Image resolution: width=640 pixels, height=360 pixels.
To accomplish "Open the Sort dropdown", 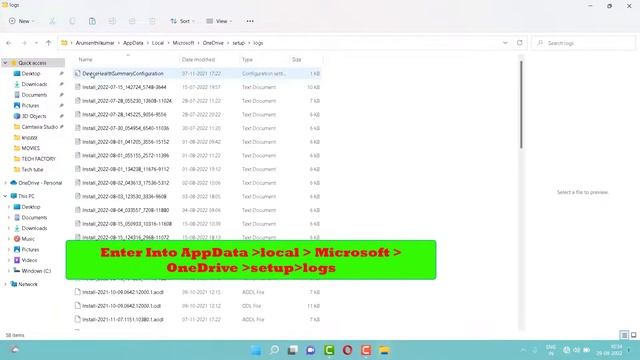I will [182, 21].
